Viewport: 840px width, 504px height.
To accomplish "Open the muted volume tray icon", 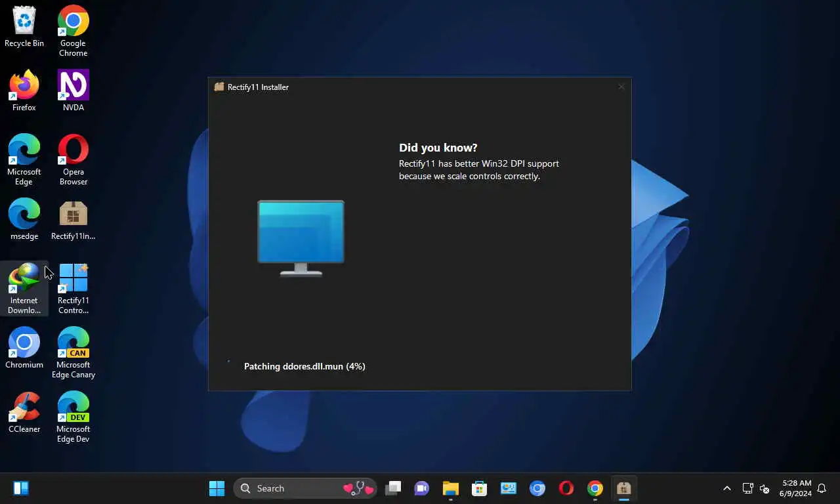I will point(765,488).
